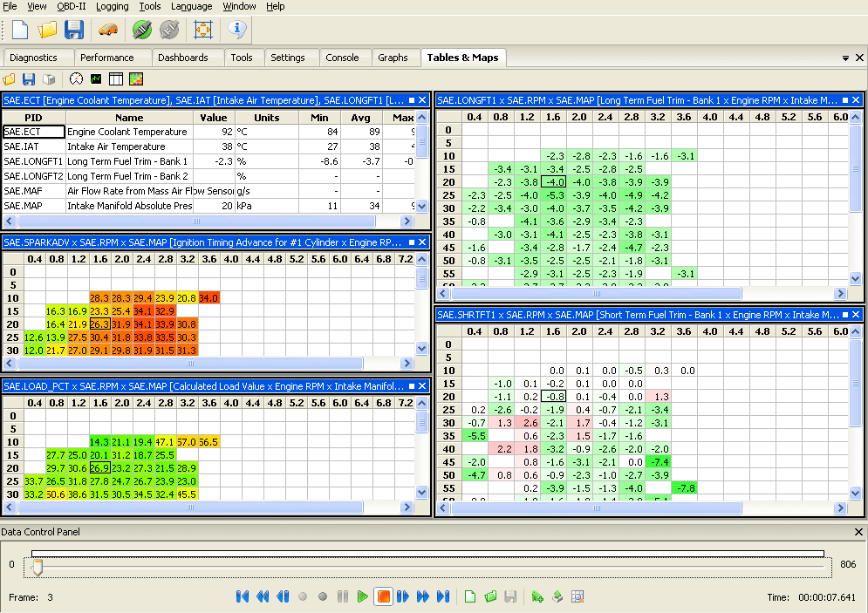868x613 pixels.
Task: Click the graph icon in Tables & Maps toolbar
Action: pyautogui.click(x=96, y=78)
